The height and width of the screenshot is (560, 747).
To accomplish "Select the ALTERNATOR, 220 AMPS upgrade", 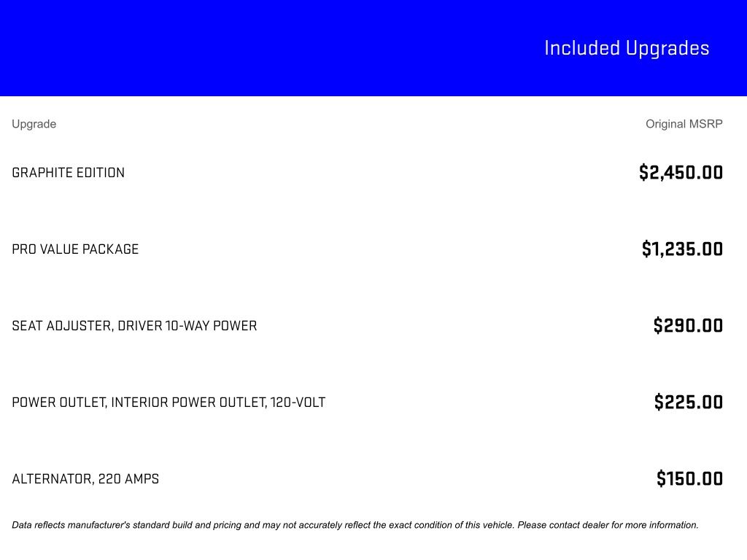I will pos(85,479).
